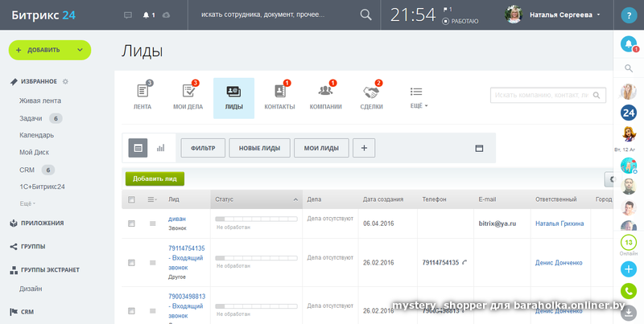Click status progress bar for 79114754135 lead
Screen dimensions: 644x324
(256, 258)
